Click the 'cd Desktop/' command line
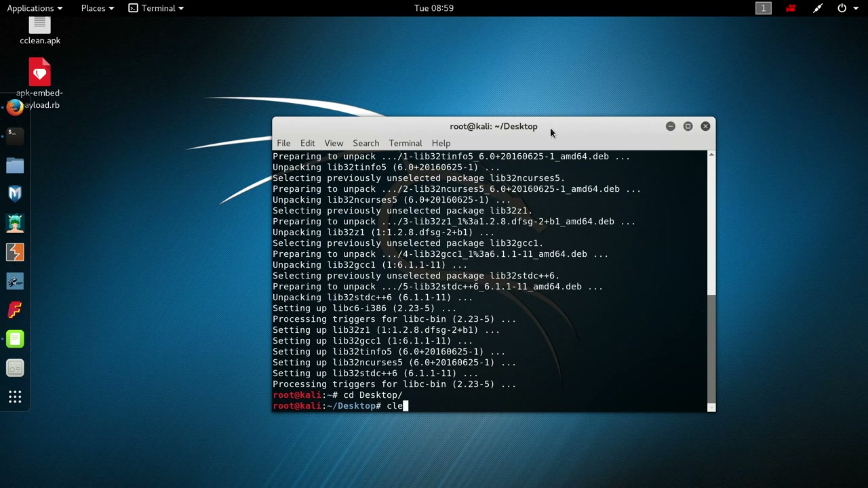The width and height of the screenshot is (868, 488). tap(338, 395)
